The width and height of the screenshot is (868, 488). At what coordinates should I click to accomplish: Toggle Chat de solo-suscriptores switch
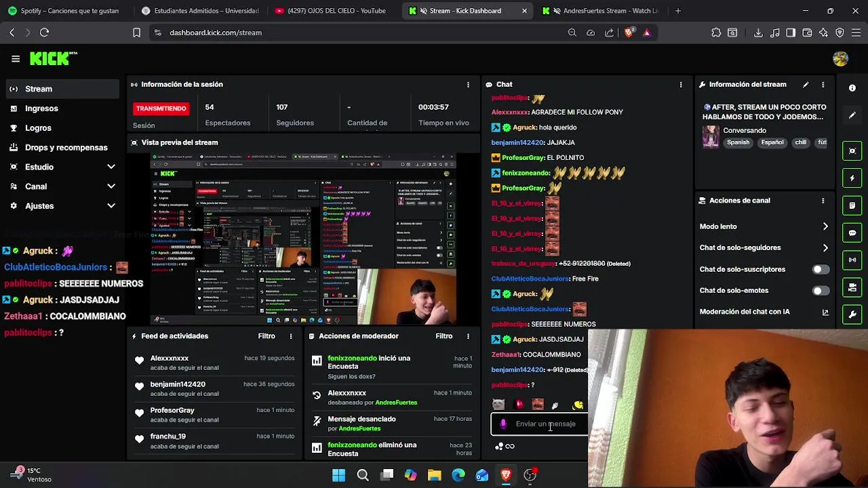pos(821,270)
